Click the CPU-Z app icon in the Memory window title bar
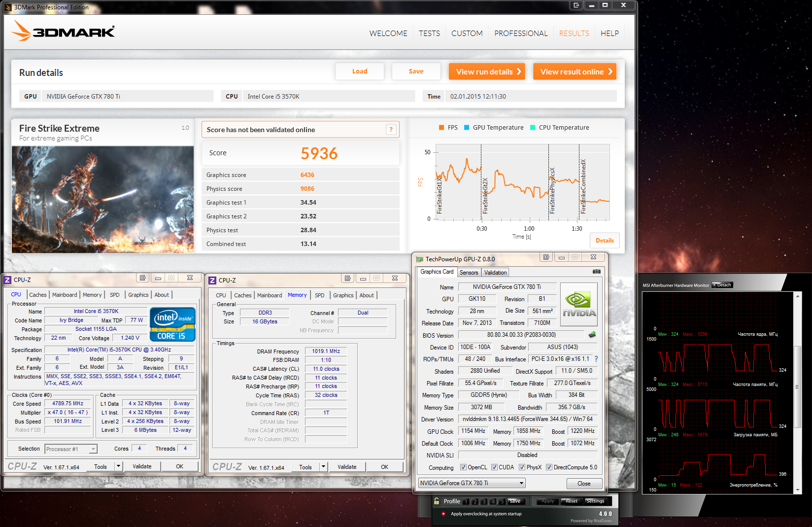The width and height of the screenshot is (812, 527). 212,280
